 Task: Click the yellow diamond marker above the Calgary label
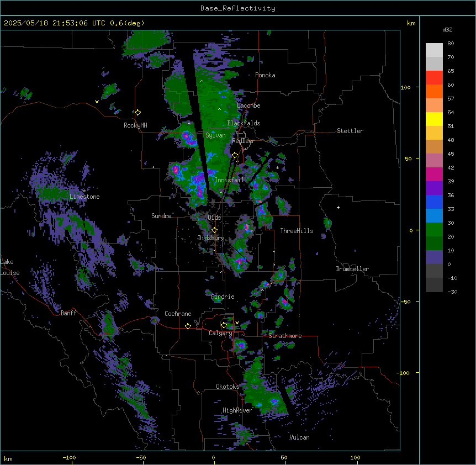coord(224,325)
